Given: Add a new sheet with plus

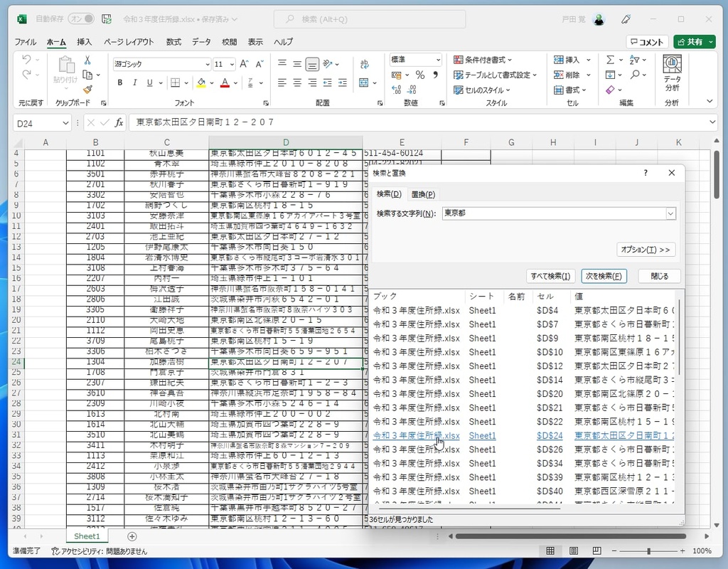Looking at the screenshot, I should 132,536.
